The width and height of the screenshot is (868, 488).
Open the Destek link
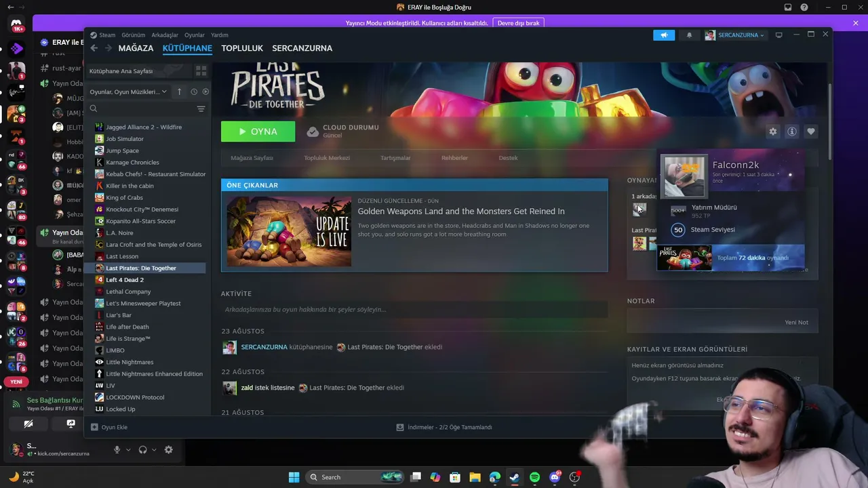point(508,158)
